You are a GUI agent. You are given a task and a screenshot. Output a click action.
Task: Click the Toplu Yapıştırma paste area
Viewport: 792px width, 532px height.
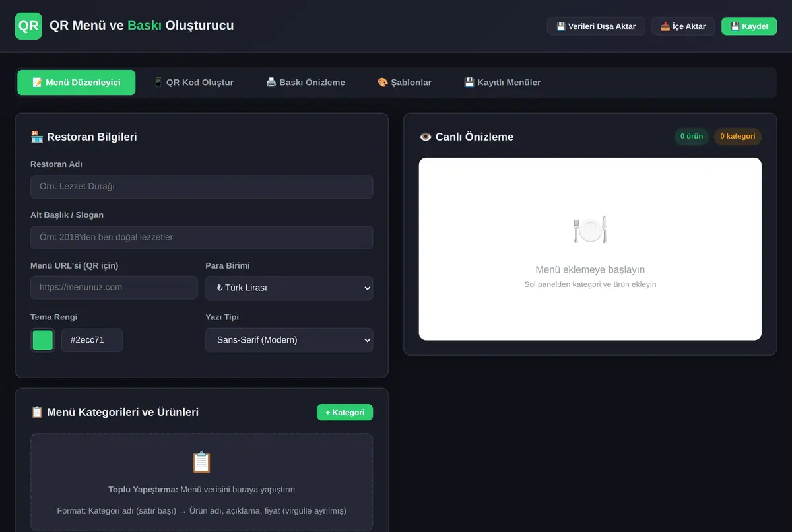click(x=201, y=482)
